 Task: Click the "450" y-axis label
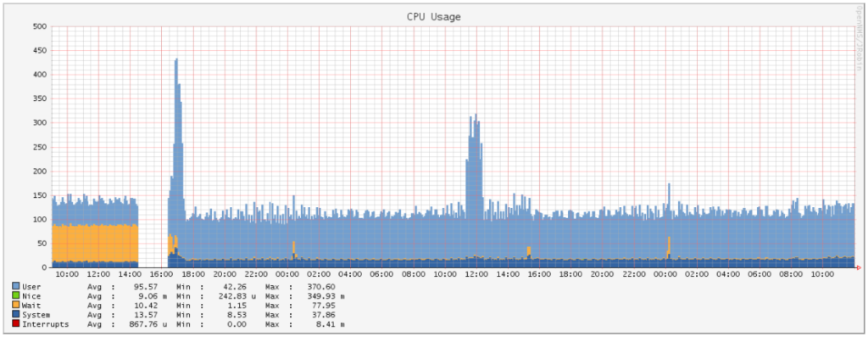(41, 50)
